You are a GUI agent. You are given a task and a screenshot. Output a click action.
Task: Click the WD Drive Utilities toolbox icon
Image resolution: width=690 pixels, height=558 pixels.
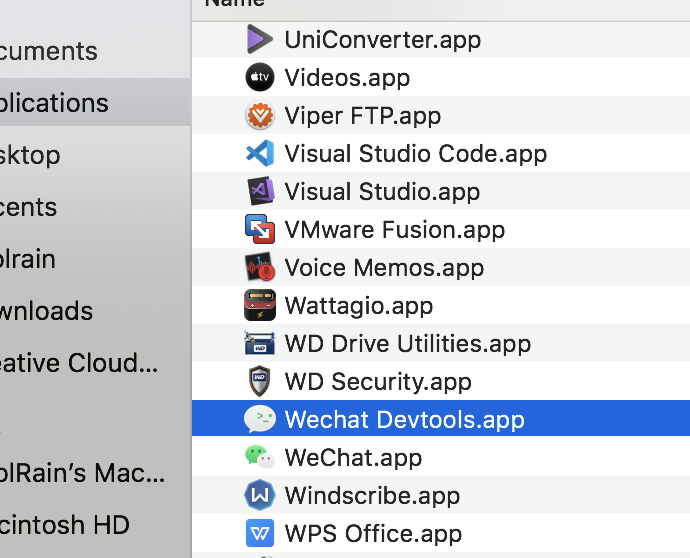(260, 343)
